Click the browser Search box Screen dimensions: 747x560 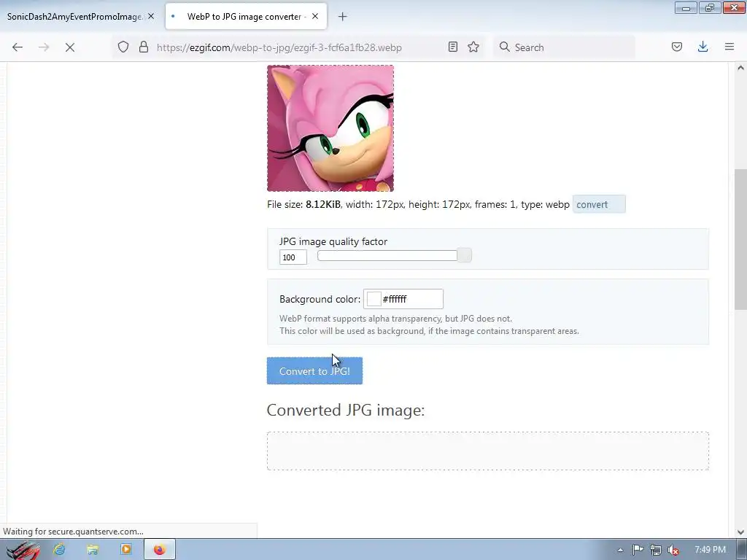pos(565,47)
